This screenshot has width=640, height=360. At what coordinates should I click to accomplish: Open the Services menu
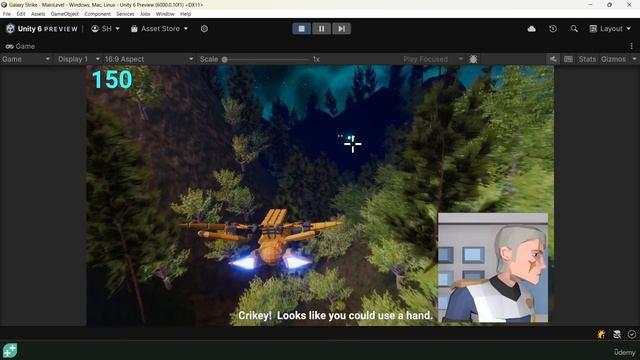click(x=125, y=14)
